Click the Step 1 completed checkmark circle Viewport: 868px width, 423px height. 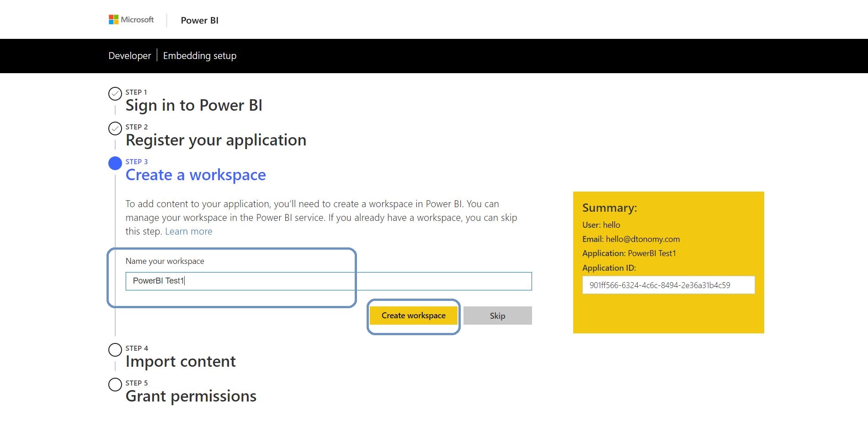tap(115, 94)
